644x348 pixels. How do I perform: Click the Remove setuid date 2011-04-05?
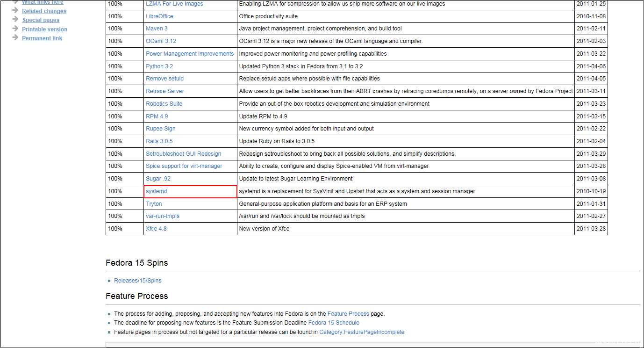591,79
